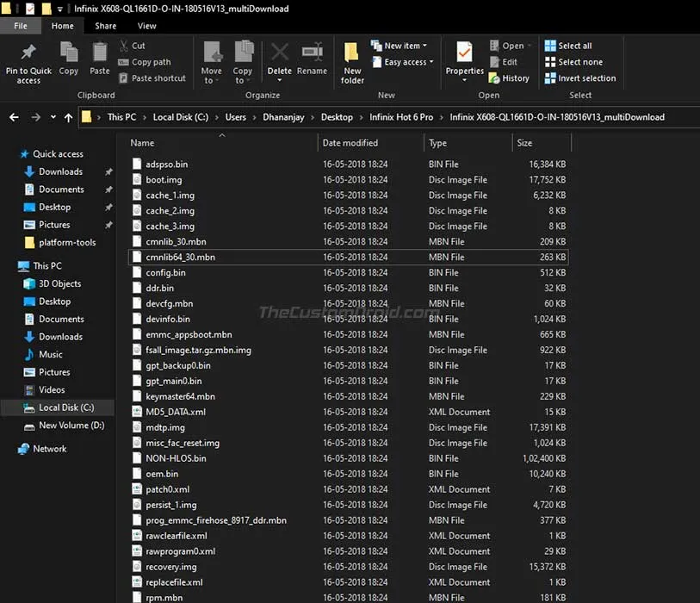Rename the selected file
The width and height of the screenshot is (700, 603).
tap(312, 62)
